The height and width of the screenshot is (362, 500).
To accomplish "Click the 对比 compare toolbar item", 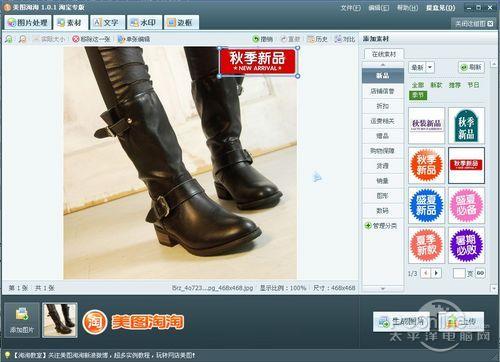I will (345, 39).
